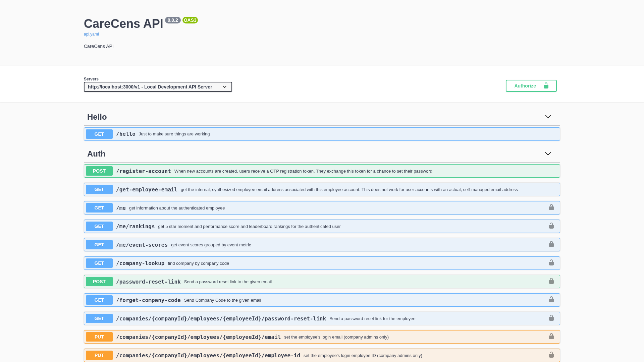Click the 0.0.2 version badge
Screen dimensions: 644x362
click(173, 20)
